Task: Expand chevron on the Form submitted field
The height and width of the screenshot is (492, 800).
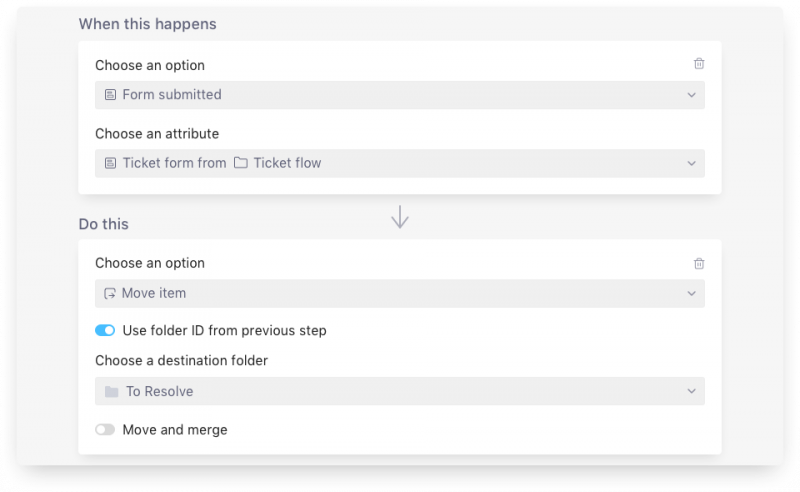Action: pyautogui.click(x=691, y=95)
